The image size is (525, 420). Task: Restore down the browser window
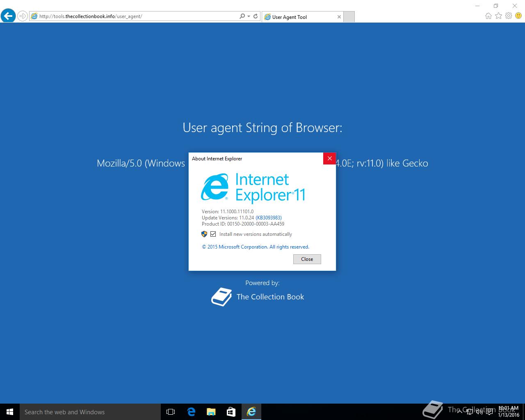pos(495,6)
